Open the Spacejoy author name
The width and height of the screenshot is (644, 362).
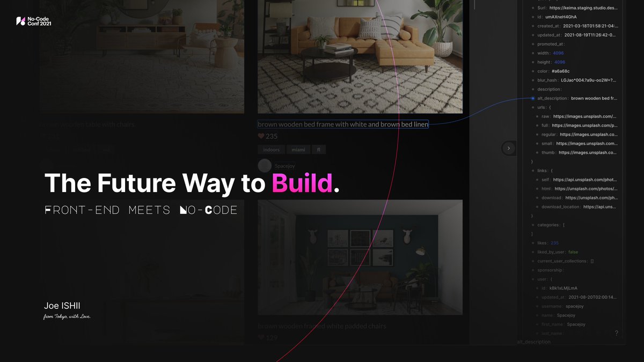point(286,166)
